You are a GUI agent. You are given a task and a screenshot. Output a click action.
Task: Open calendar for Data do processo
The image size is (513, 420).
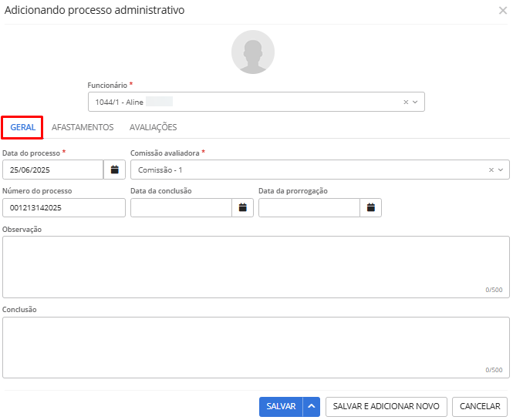pos(114,170)
